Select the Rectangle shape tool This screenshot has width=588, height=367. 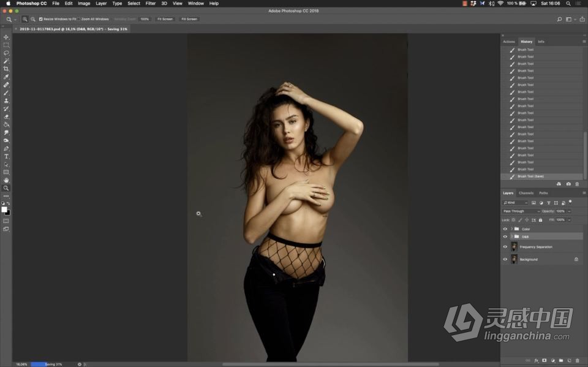click(x=6, y=172)
